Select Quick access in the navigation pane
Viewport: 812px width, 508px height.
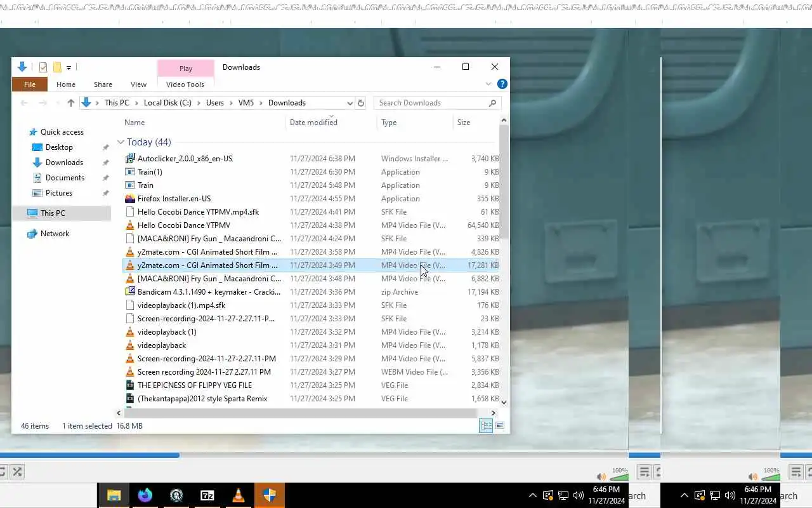(62, 132)
